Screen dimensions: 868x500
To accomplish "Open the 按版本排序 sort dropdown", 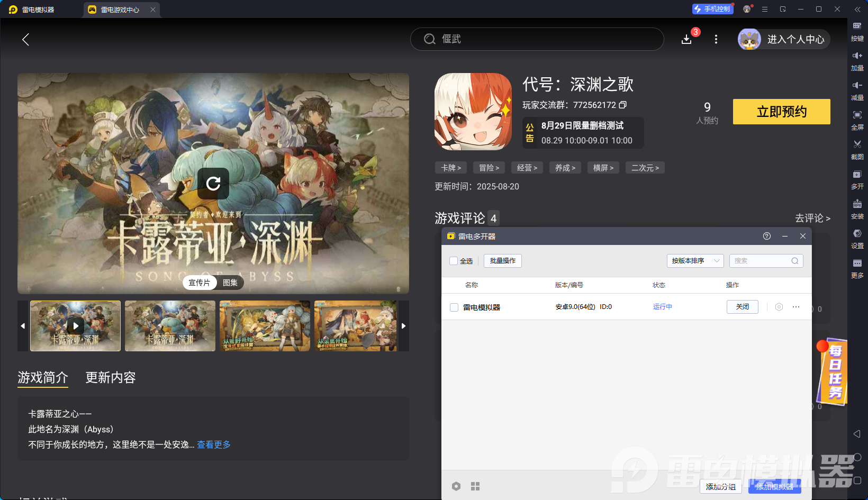I will pos(695,261).
